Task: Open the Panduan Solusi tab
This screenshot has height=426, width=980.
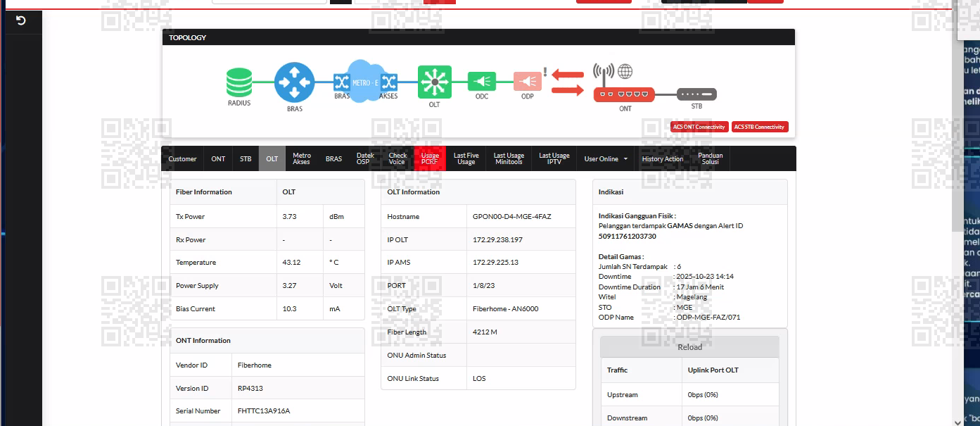Action: tap(710, 158)
